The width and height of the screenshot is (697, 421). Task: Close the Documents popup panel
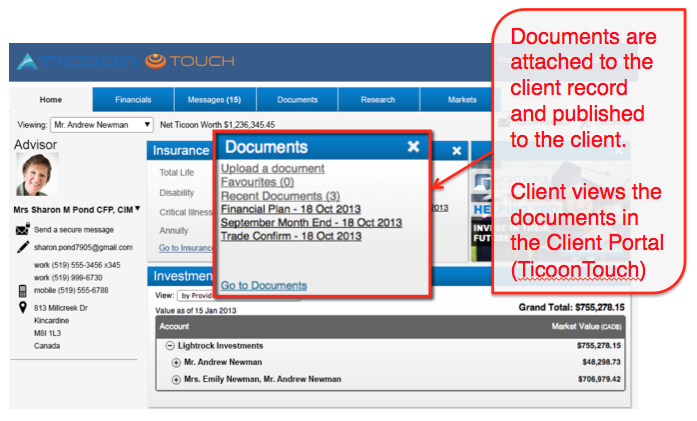413,146
